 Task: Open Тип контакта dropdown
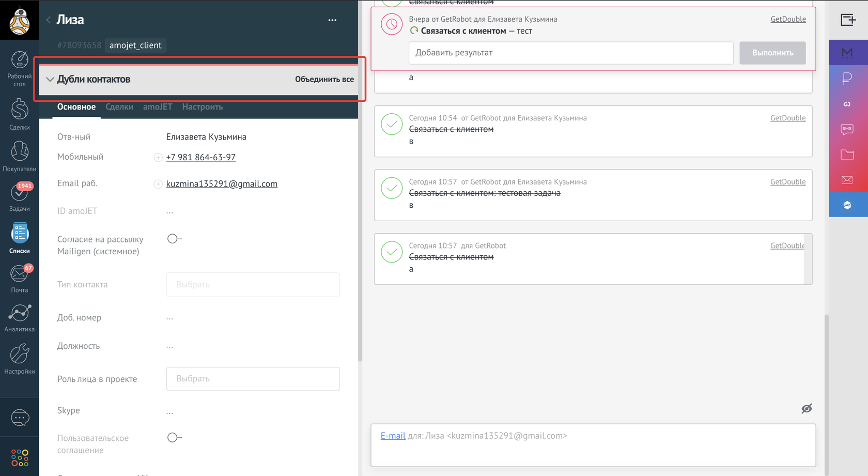pyautogui.click(x=253, y=285)
